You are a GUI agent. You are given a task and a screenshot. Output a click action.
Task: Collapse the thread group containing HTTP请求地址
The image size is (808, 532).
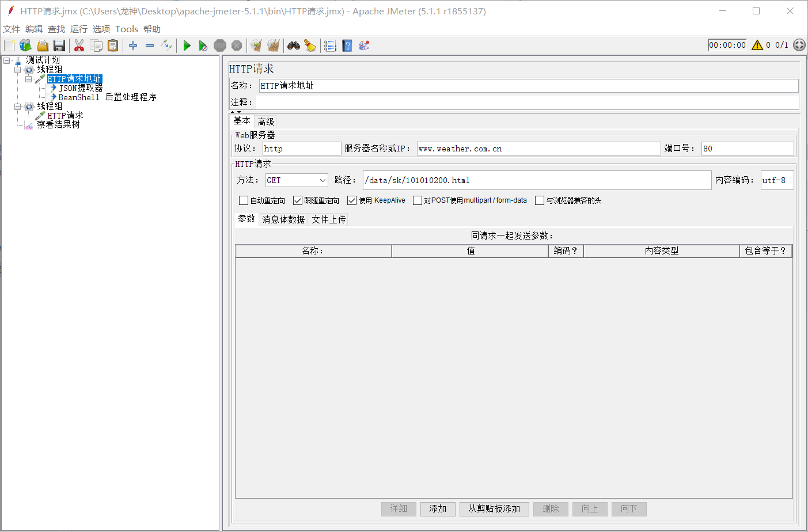(x=18, y=70)
